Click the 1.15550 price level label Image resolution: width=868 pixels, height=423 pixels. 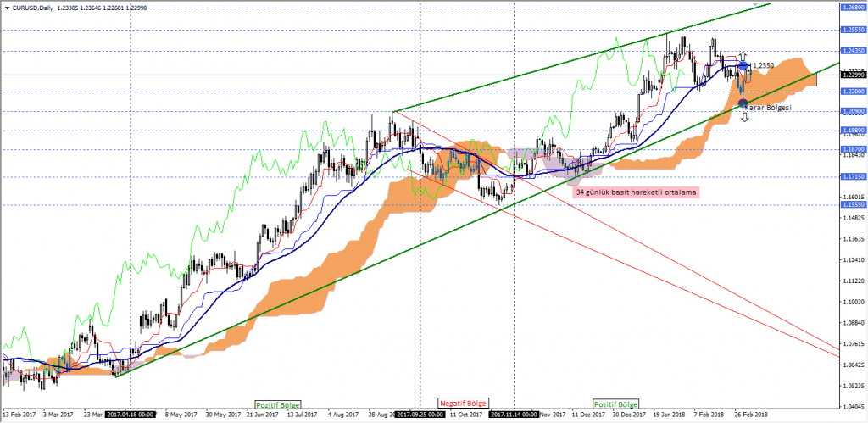853,204
